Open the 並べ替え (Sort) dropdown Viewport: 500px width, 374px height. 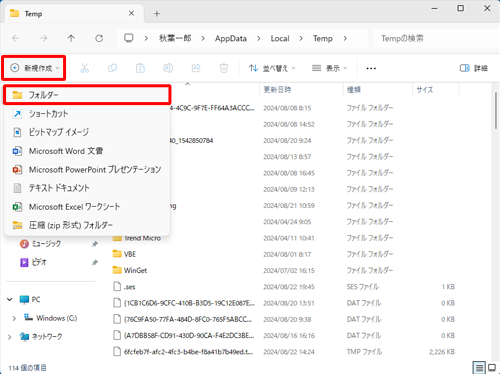272,68
